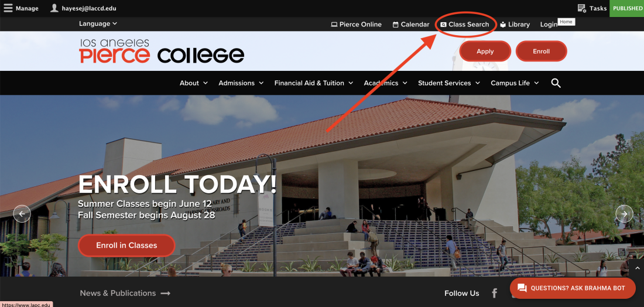Click the Enroll in Classes button
644x307 pixels.
[x=126, y=245]
